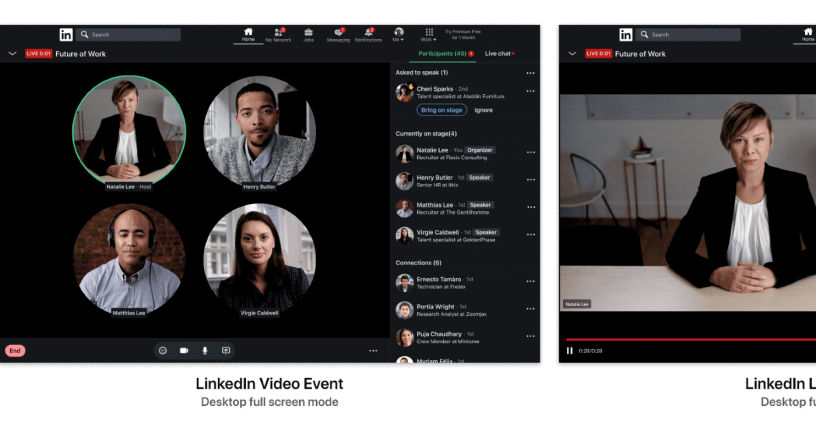Switch to the Live chat tab
This screenshot has width=816, height=427.
click(499, 54)
